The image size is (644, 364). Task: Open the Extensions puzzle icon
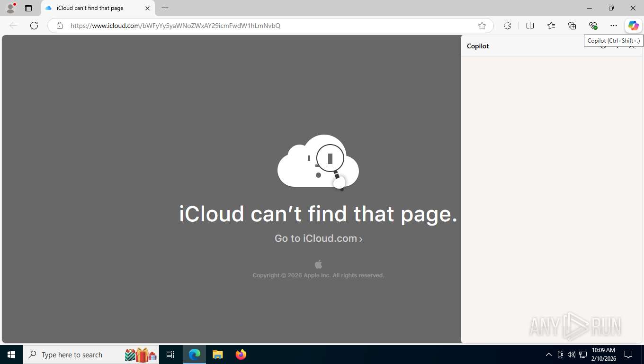click(507, 26)
